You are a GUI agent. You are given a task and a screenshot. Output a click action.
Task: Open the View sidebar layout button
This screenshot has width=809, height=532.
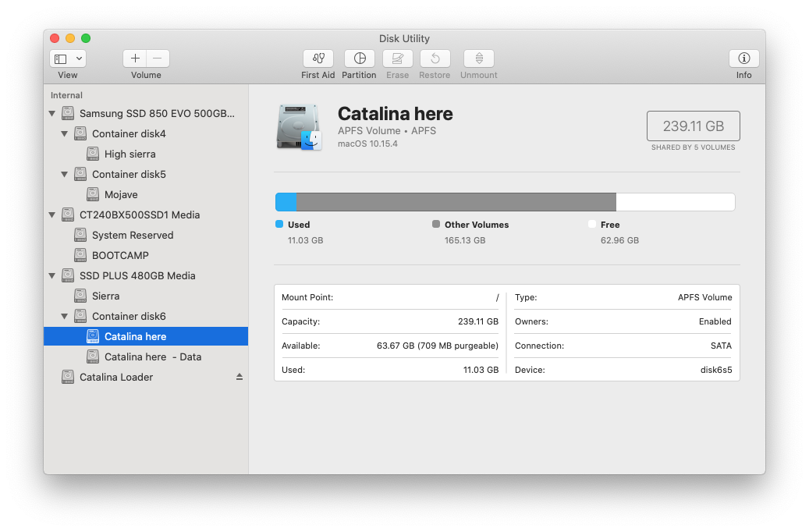point(61,59)
